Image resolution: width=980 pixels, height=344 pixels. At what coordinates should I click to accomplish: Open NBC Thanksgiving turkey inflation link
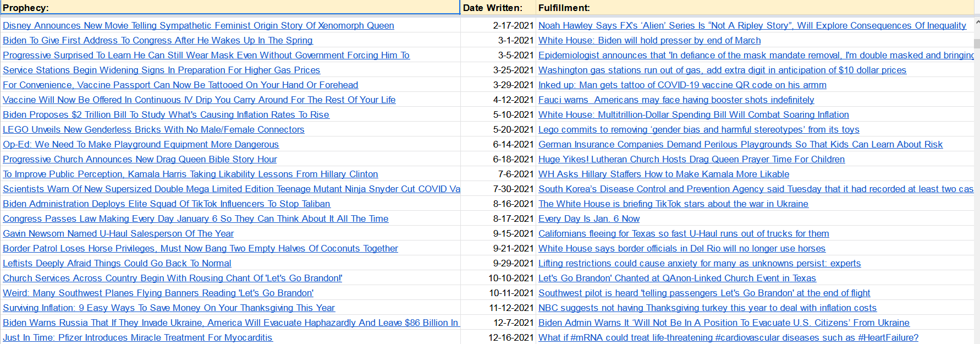click(x=707, y=308)
